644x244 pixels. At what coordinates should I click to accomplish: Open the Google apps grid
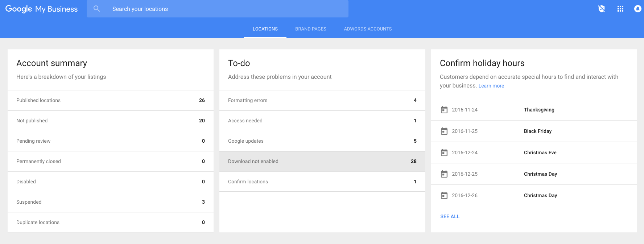coord(620,9)
